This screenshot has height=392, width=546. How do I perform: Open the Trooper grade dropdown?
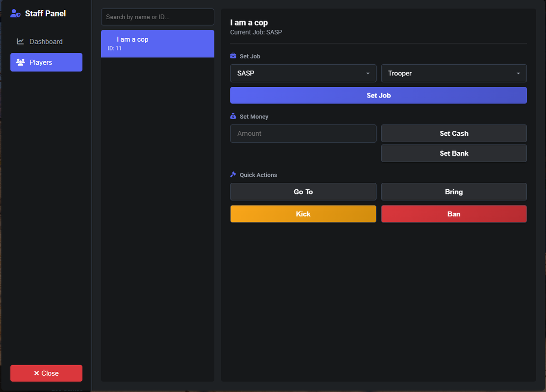tap(454, 73)
